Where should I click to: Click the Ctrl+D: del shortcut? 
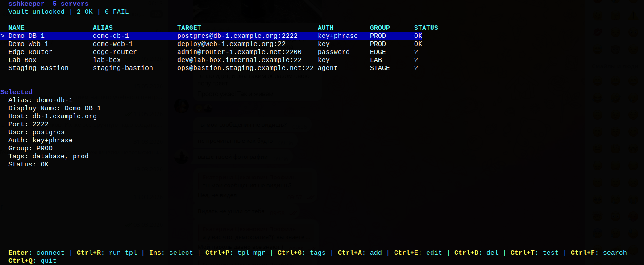click(x=476, y=253)
